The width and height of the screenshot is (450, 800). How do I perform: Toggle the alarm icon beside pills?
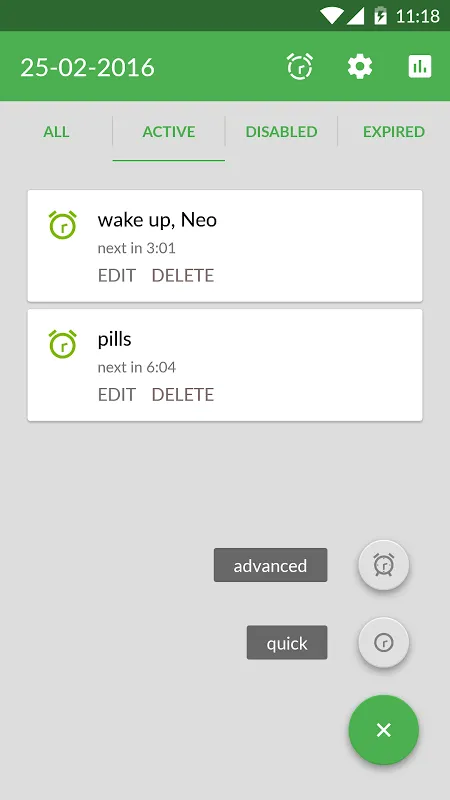[x=63, y=344]
